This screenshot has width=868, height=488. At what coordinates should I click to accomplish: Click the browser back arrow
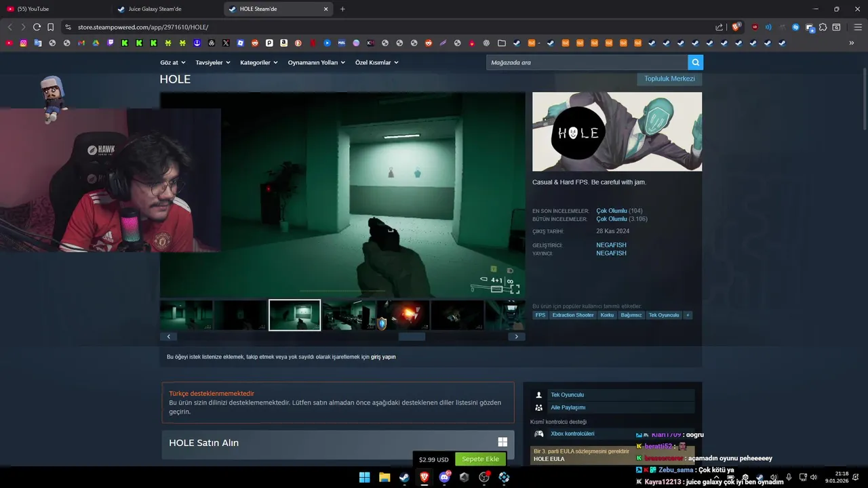9,27
